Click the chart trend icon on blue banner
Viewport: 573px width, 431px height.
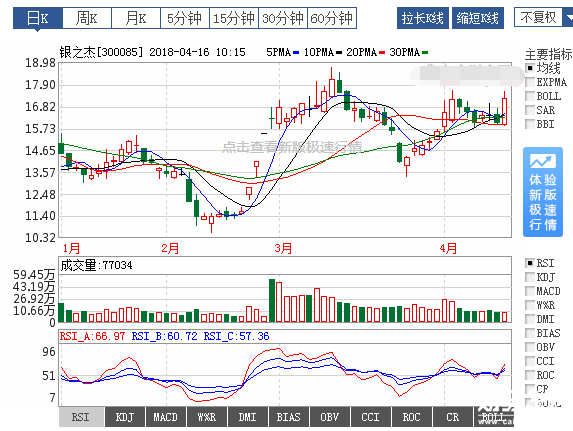click(x=543, y=161)
